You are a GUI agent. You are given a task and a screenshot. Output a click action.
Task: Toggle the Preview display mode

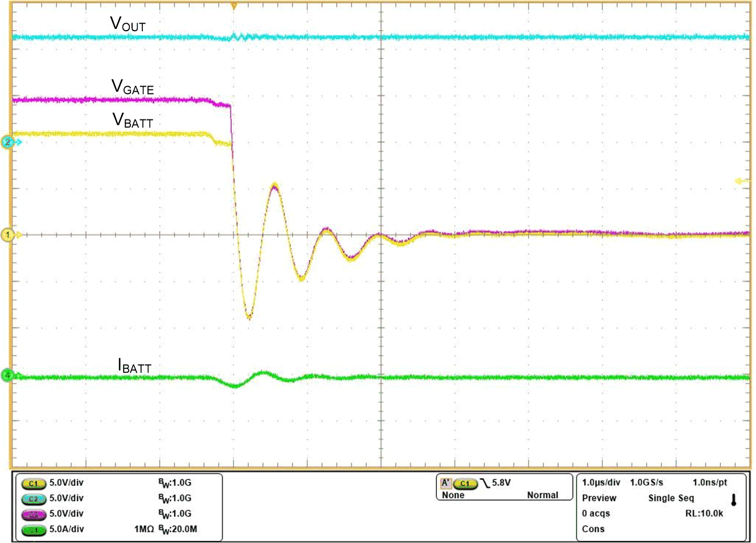click(x=600, y=498)
